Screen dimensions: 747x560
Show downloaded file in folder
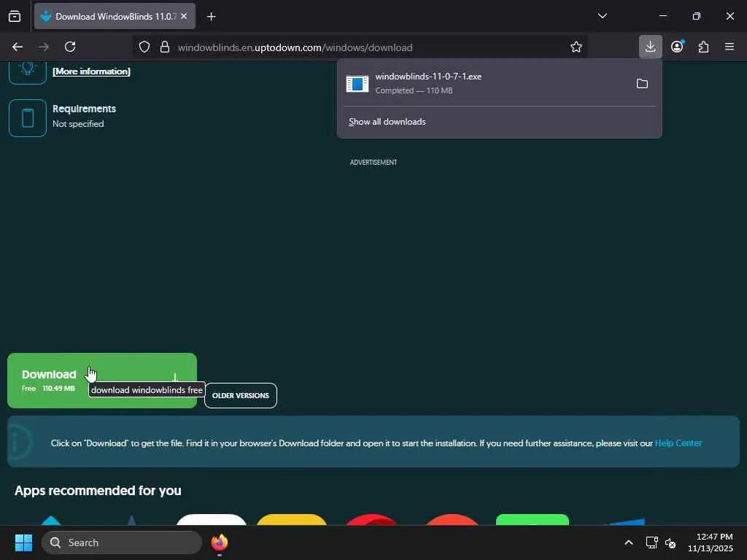coord(642,84)
